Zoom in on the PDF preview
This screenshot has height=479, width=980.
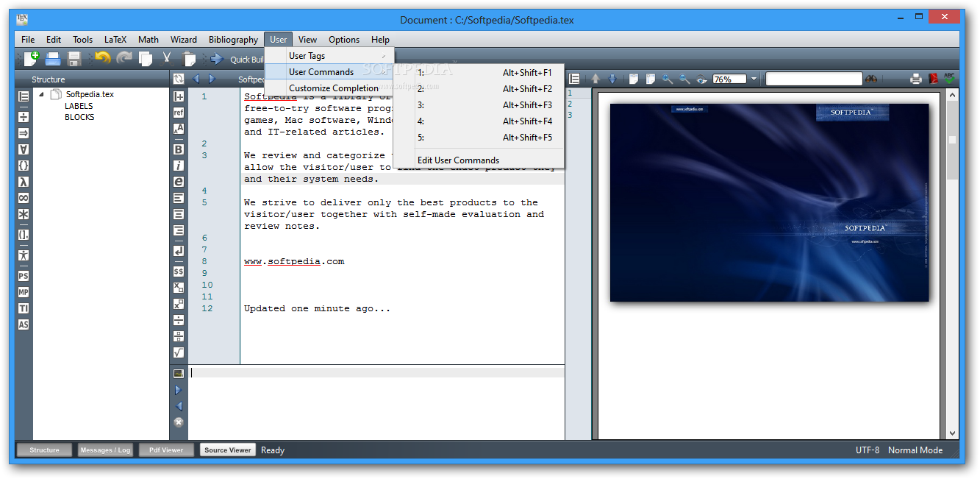tap(667, 79)
